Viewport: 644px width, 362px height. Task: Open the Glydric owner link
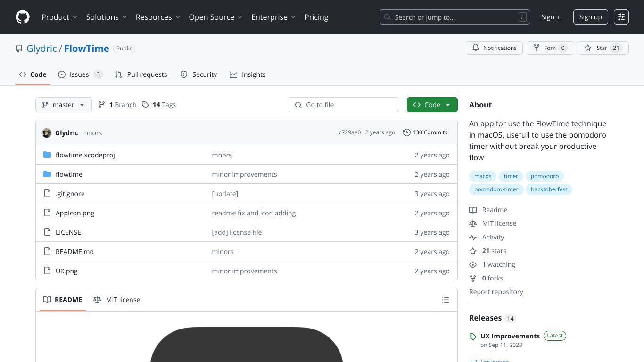[41, 49]
